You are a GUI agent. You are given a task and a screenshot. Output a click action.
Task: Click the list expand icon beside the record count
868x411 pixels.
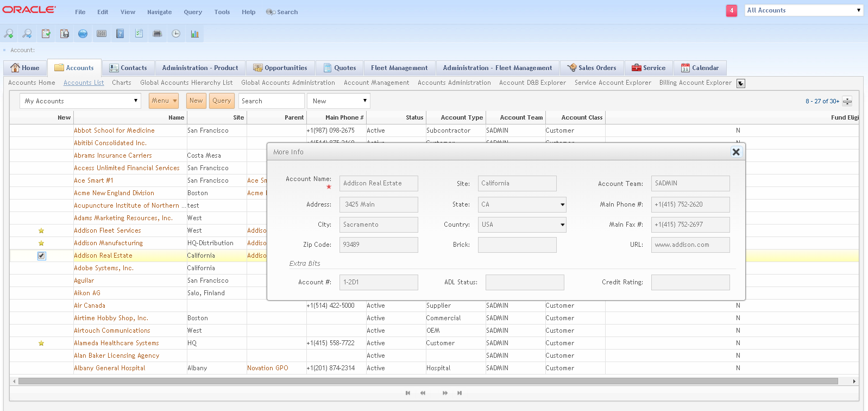click(x=847, y=101)
